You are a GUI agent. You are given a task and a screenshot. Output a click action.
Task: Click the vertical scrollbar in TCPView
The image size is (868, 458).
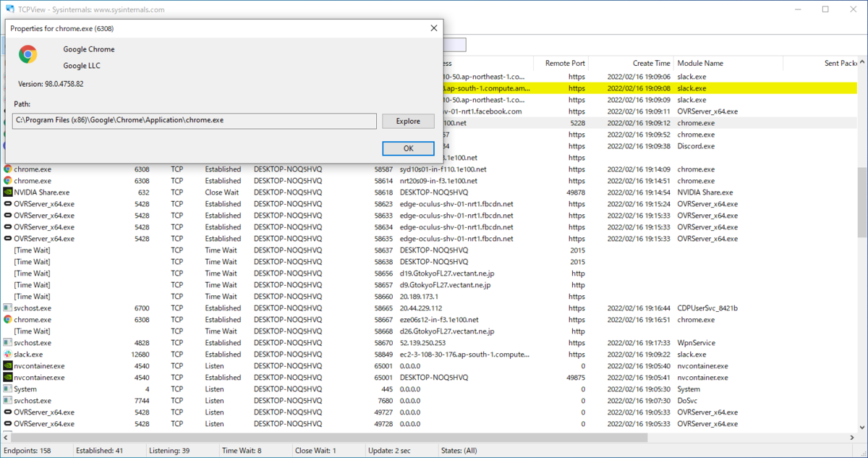[x=862, y=203]
